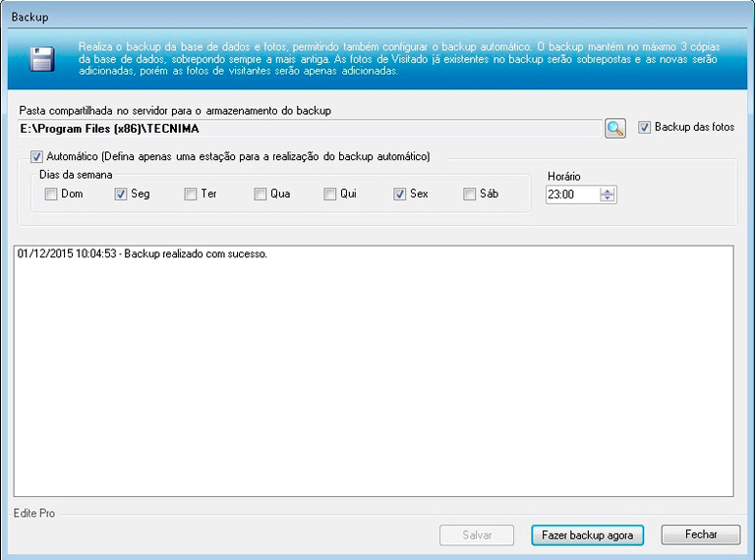Viewport: 755px width, 560px height.
Task: Click the Fazer backup agora button
Action: 588,535
